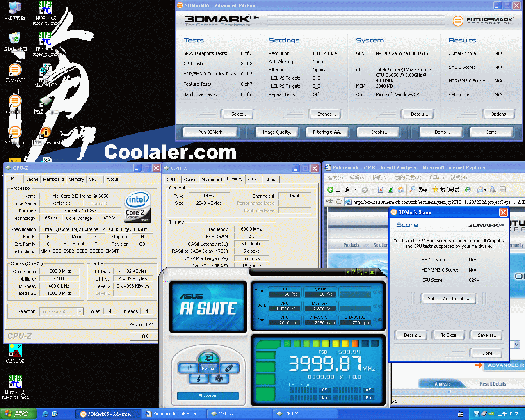This screenshot has width=525, height=420.
Task: Open the 3DMark06 desktop shortcut
Action: point(15,135)
